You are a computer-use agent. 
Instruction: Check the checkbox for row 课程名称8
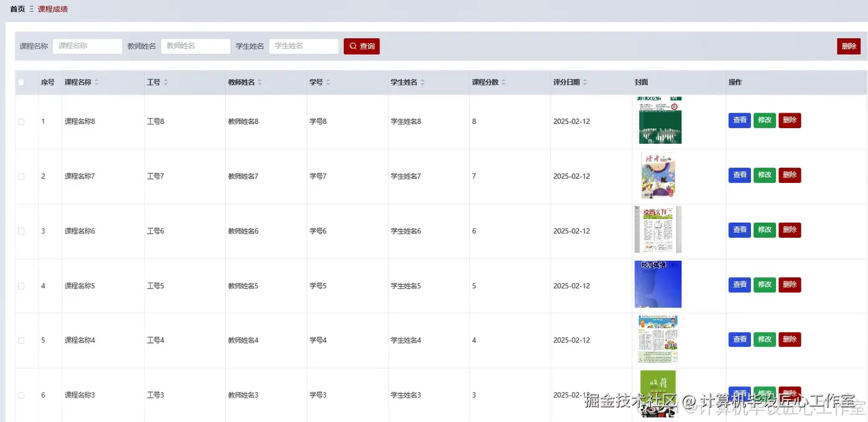(21, 121)
